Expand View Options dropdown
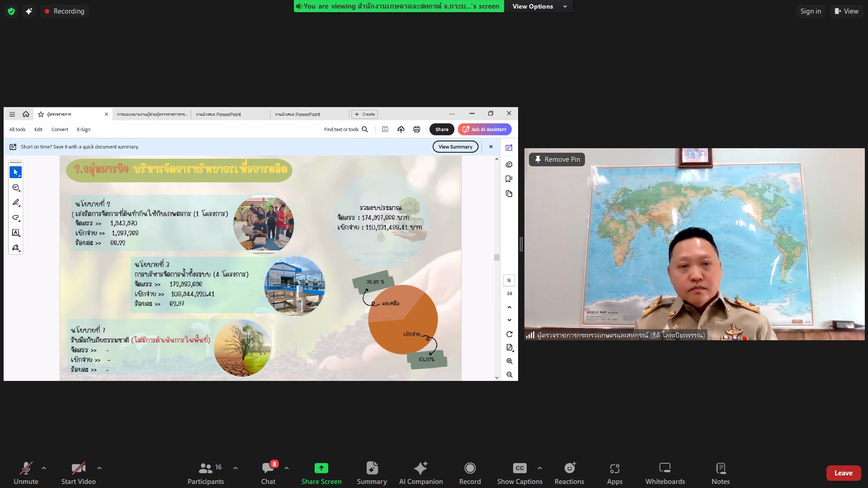Viewport: 868px width, 488px height. pyautogui.click(x=539, y=6)
